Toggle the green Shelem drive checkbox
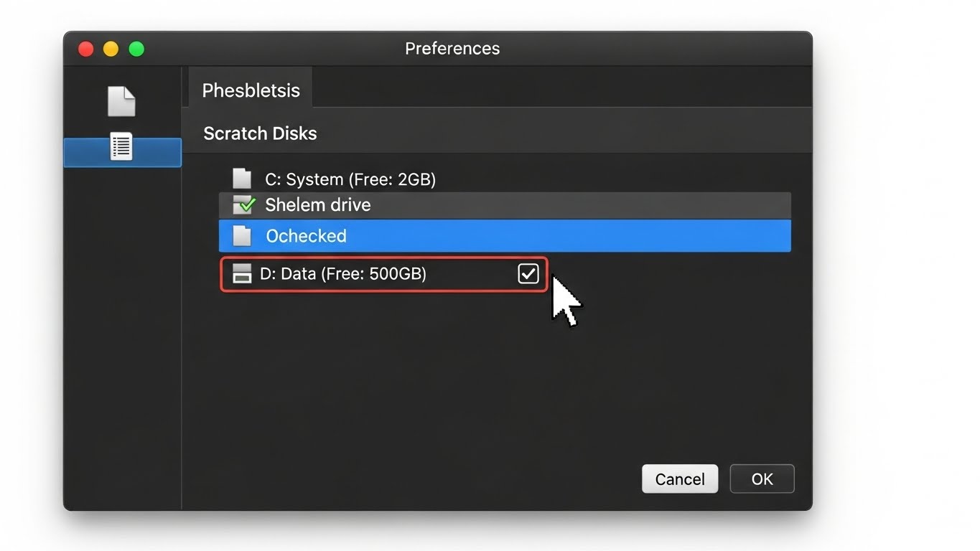This screenshot has height=551, width=980. [244, 205]
